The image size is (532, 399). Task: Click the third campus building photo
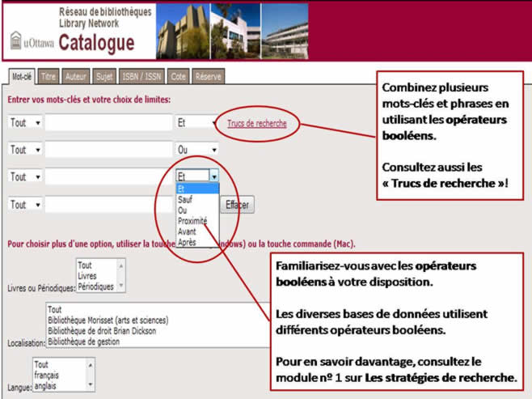point(285,32)
